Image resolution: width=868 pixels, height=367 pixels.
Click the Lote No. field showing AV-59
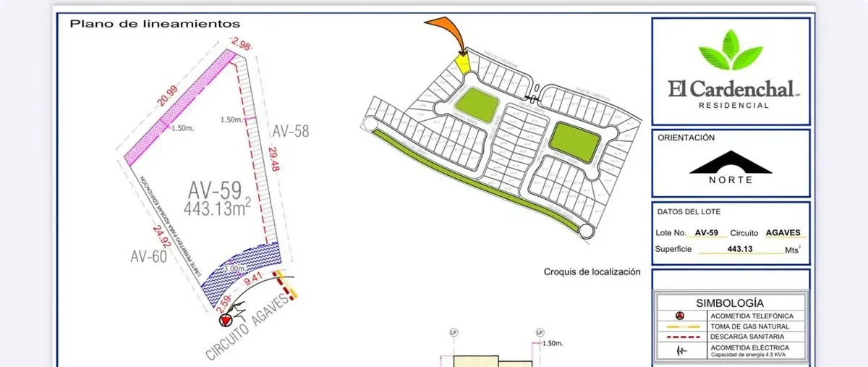706,233
